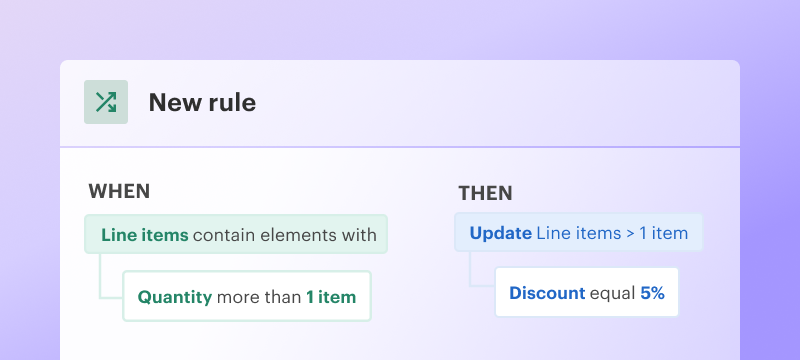The image size is (800, 360).
Task: Open the Line items contain elements condition
Action: tap(236, 234)
